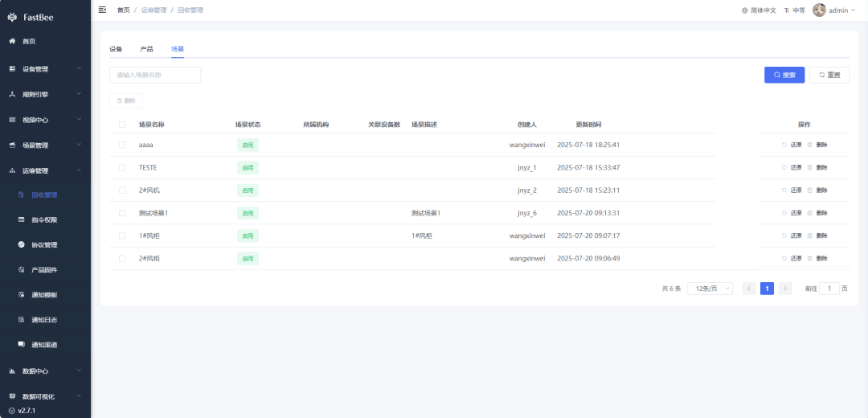Click restore icon in 2#风机 row
The height and width of the screenshot is (418, 868).
[784, 190]
